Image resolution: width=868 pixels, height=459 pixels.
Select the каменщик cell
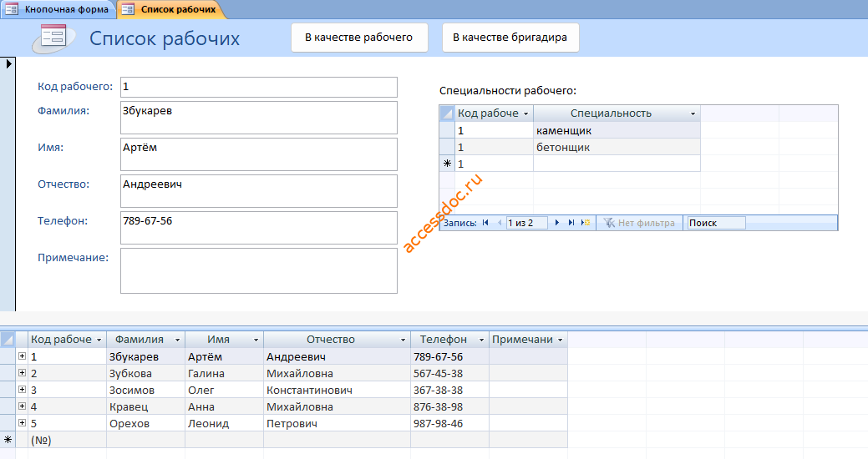click(x=617, y=130)
